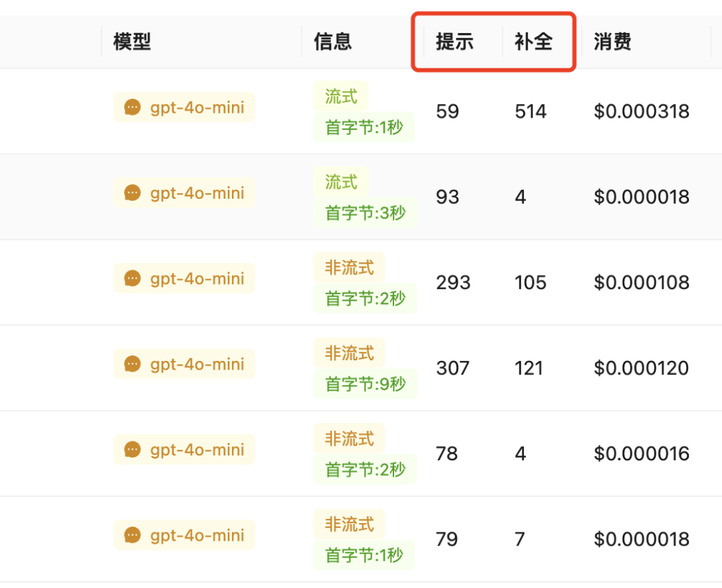Click the gpt-4o-mini icon in the $0.000120 row
The image size is (722, 588).
[132, 364]
